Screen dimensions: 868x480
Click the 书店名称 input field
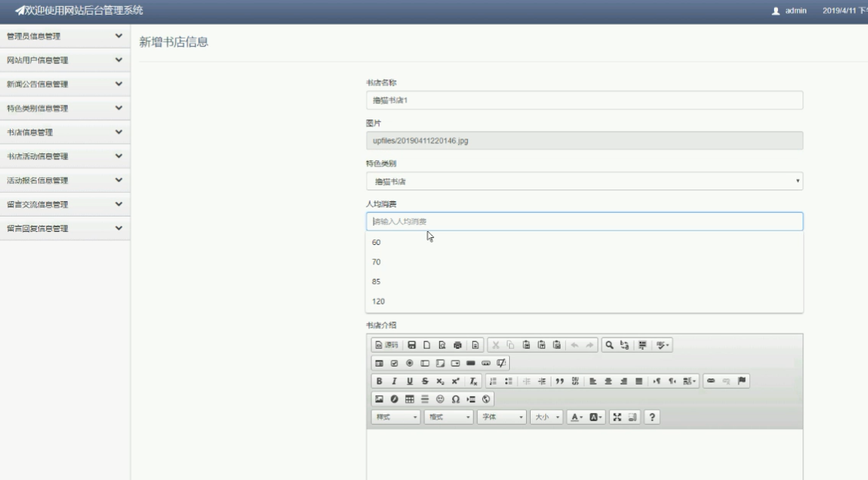(585, 100)
